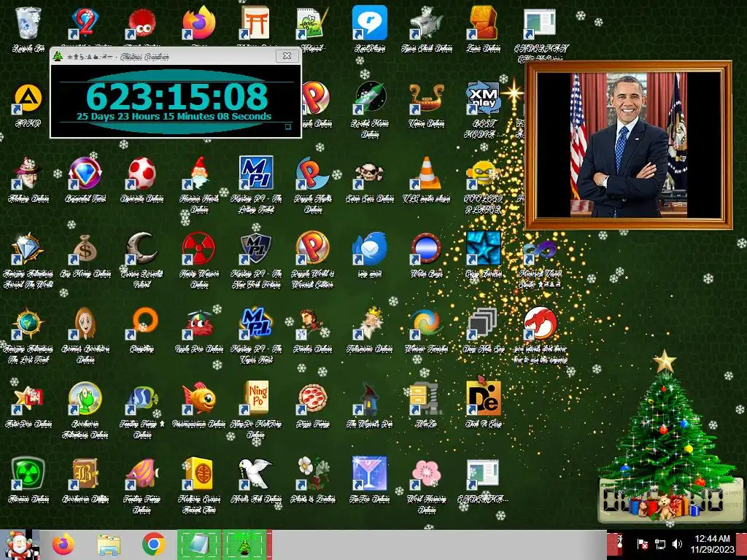This screenshot has width=747, height=560.
Task: Open the network tray icon
Action: pos(659,544)
